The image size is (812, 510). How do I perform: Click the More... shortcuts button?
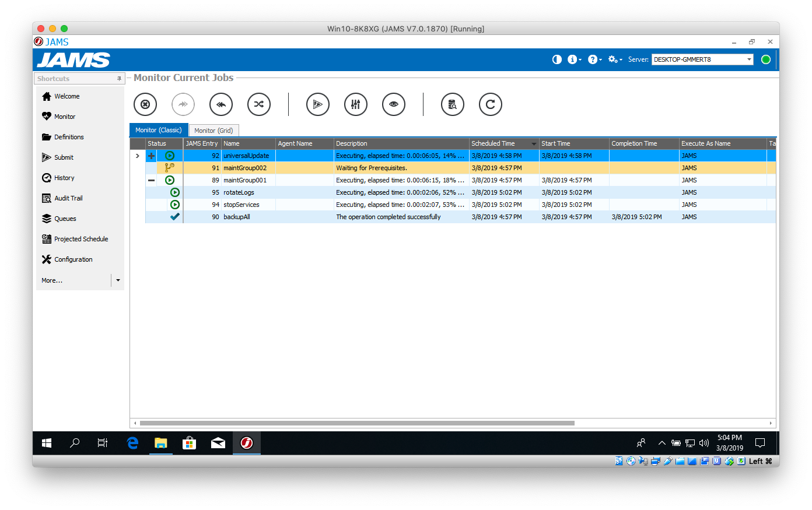tap(52, 280)
